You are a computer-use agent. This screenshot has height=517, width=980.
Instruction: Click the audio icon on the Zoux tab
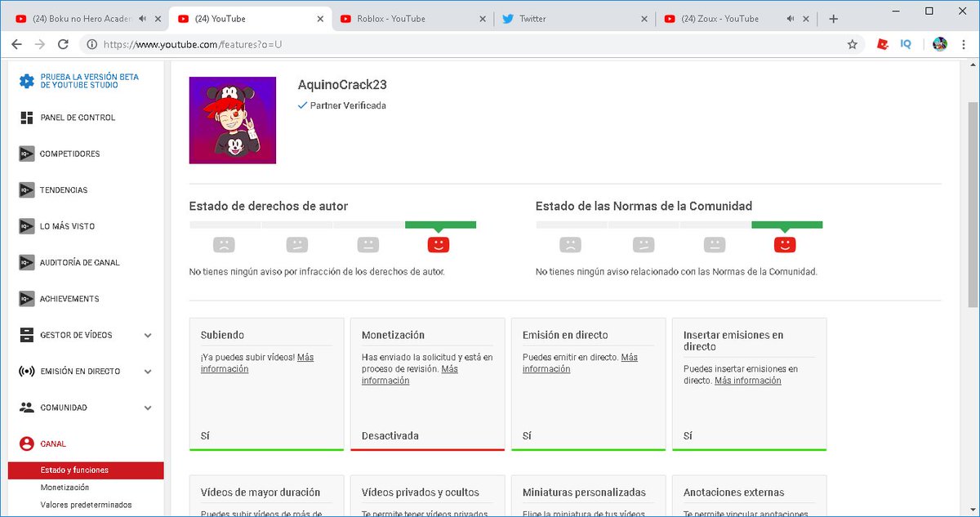(x=791, y=19)
